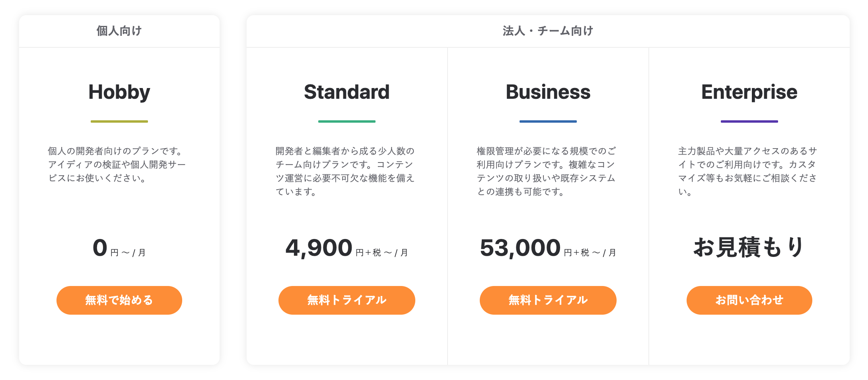Click 無料トライアル under the Business plan

(548, 300)
